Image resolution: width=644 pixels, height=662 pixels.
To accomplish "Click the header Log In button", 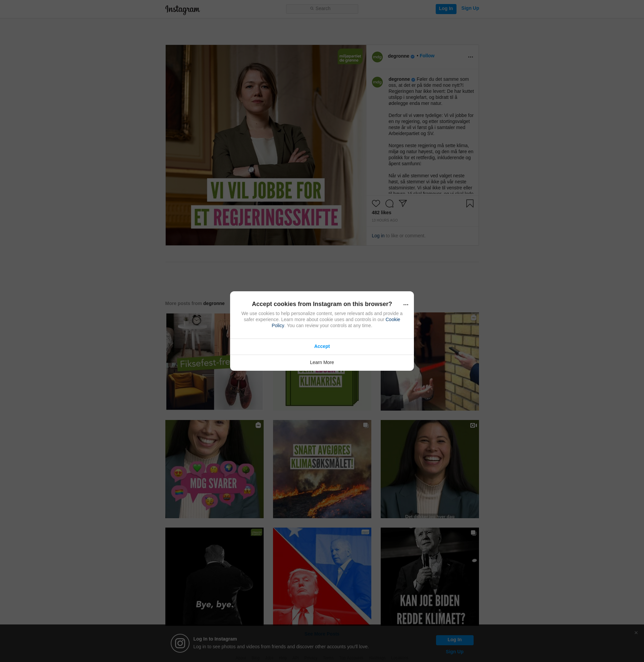I will [x=446, y=9].
